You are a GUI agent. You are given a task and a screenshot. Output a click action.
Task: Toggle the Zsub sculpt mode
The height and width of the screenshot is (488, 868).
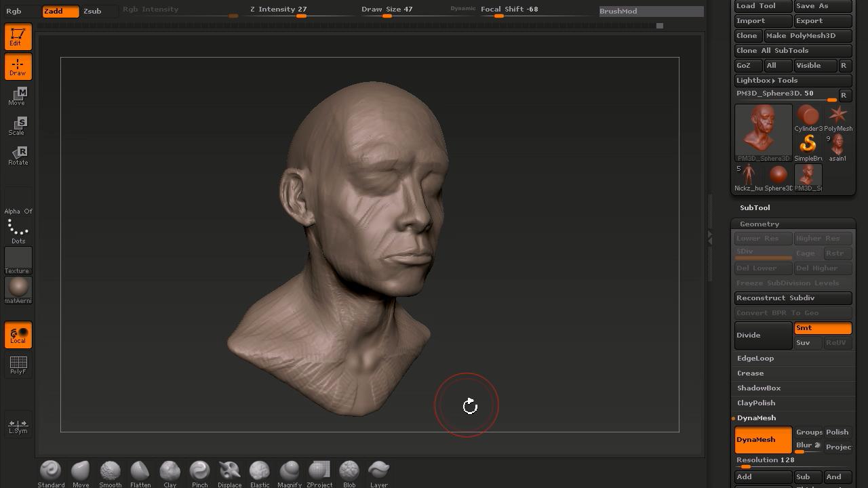[x=92, y=11]
